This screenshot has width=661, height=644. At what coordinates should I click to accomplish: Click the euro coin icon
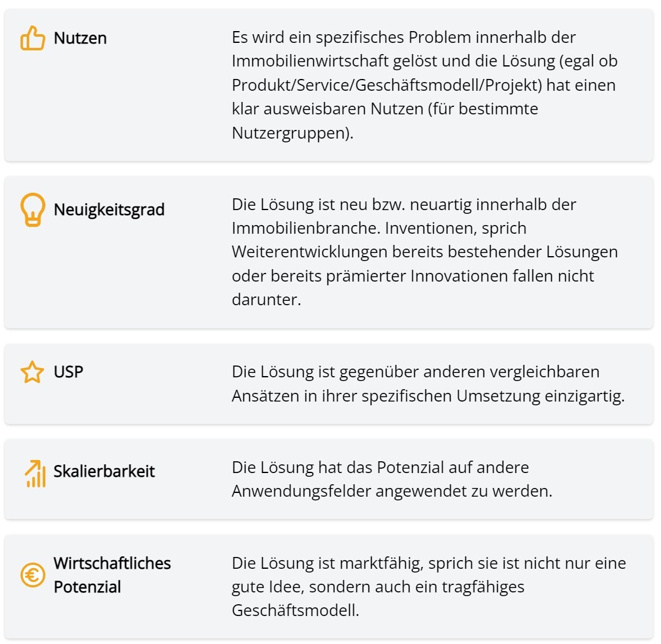click(x=32, y=575)
